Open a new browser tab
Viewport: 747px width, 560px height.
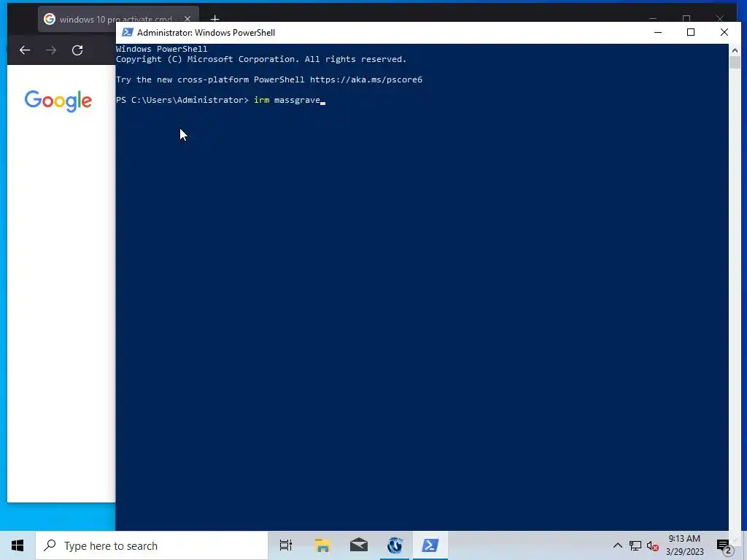click(x=215, y=19)
